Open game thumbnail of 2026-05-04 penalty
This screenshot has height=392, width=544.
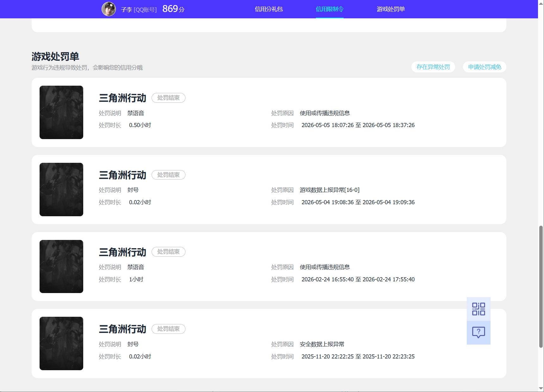tap(61, 189)
